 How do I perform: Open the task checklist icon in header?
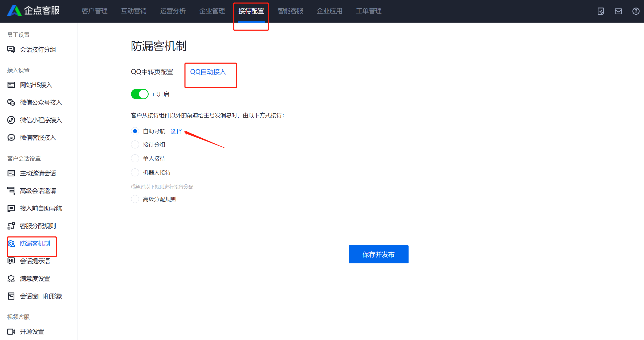click(601, 11)
